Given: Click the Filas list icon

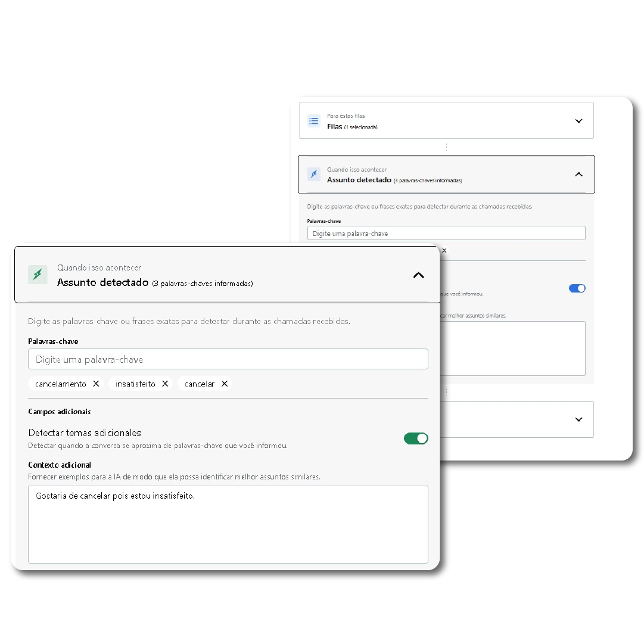Looking at the screenshot, I should [x=313, y=121].
